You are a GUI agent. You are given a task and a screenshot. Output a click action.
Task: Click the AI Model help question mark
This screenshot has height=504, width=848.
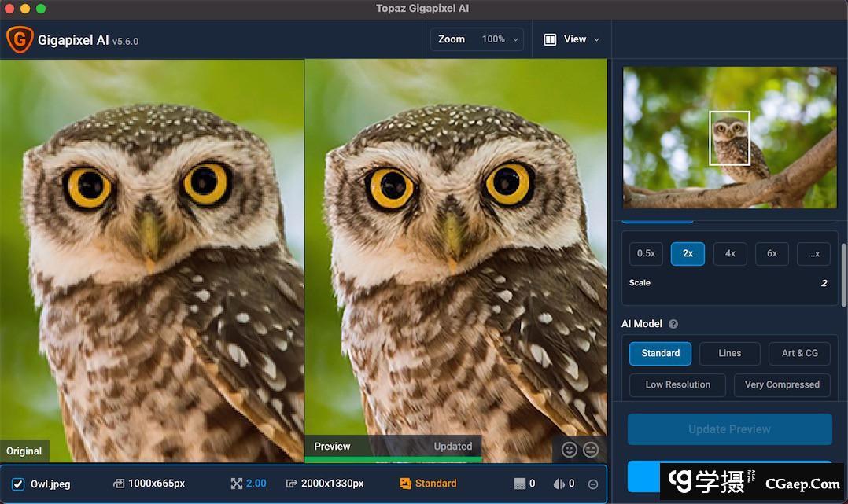pyautogui.click(x=673, y=324)
